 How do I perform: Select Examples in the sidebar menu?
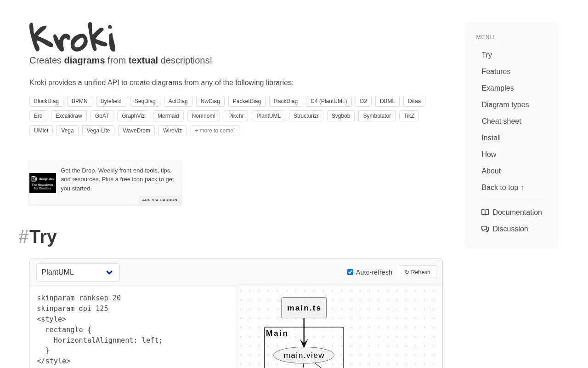(498, 88)
